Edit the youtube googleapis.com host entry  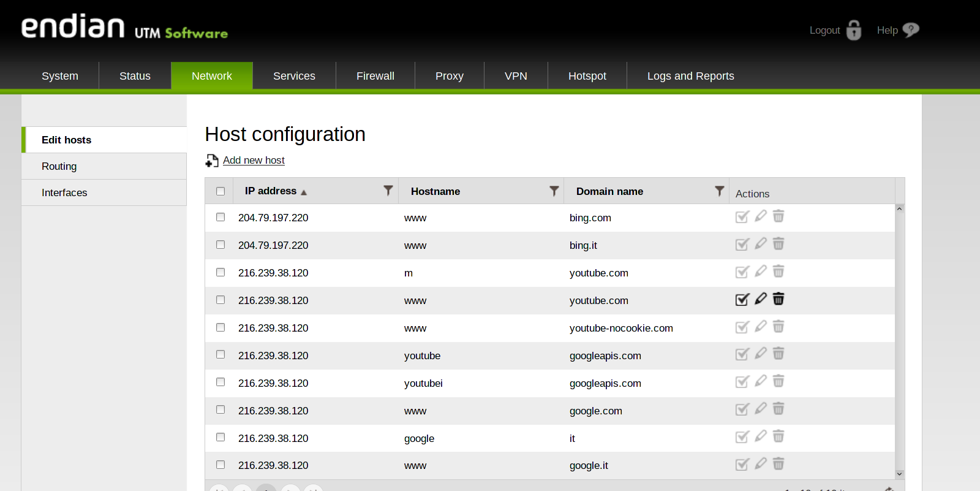761,353
